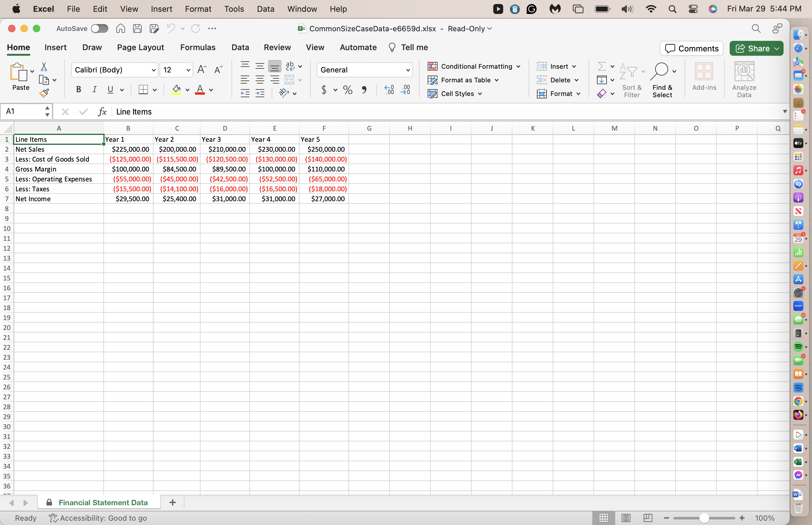
Task: Click the Share button
Action: (x=756, y=48)
